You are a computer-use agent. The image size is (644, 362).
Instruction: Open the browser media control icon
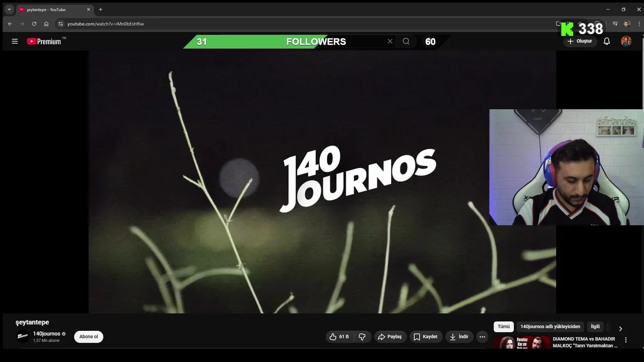pos(615,24)
